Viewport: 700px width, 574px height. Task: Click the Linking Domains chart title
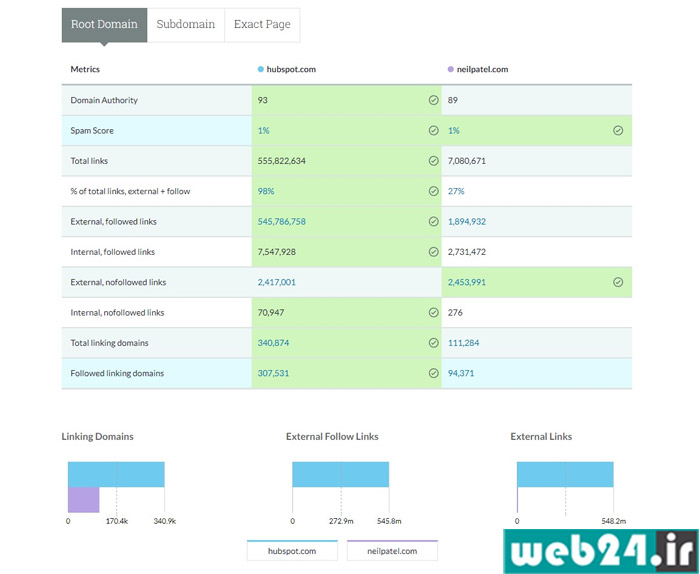tap(97, 437)
